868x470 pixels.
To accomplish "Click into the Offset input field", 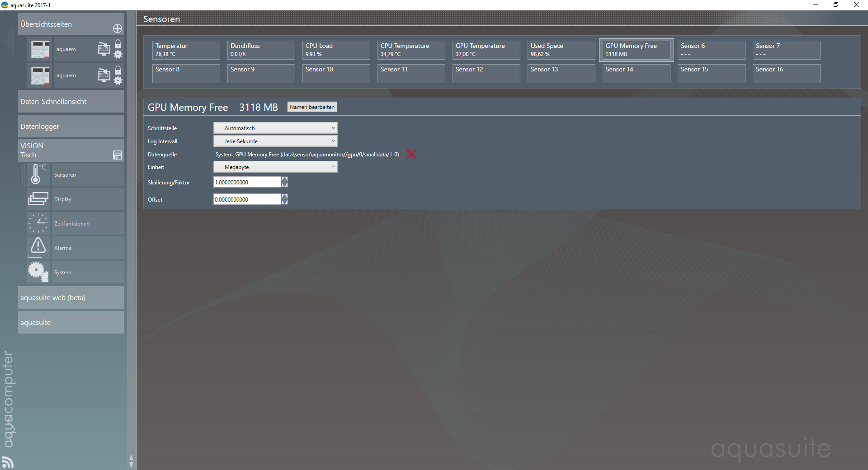I will click(247, 199).
